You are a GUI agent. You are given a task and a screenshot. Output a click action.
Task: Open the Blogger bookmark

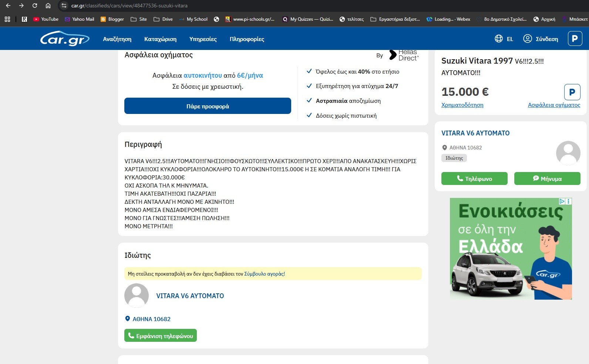coord(112,19)
